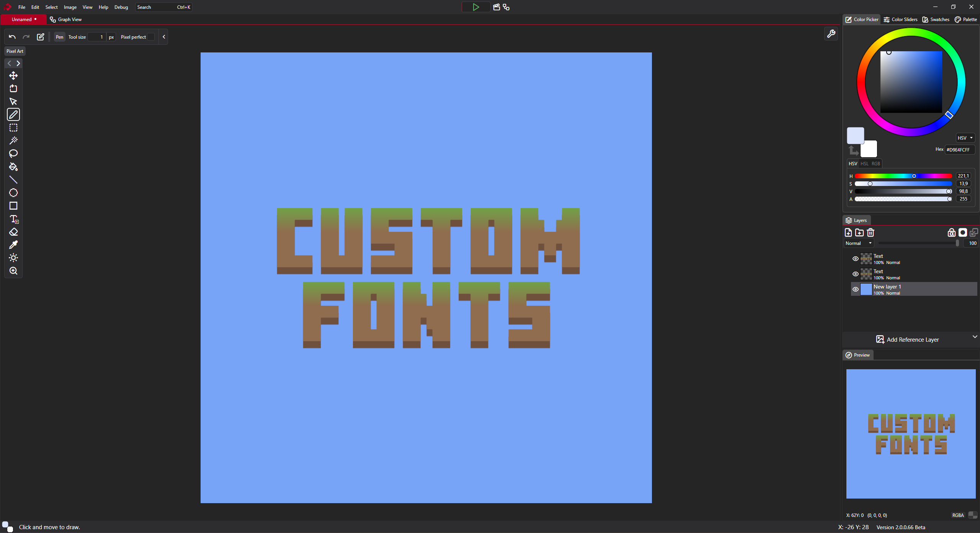This screenshot has width=980, height=533.
Task: Undo the last action
Action: (x=11, y=37)
